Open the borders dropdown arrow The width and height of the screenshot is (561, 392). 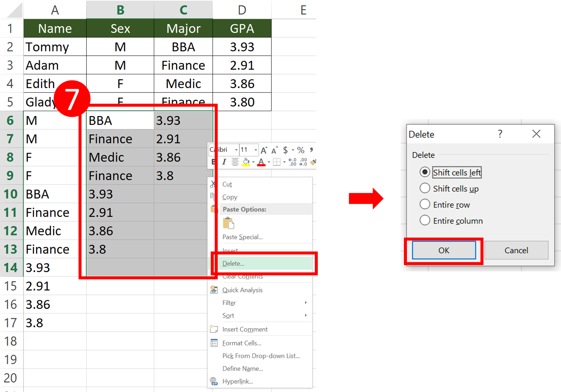[284, 162]
